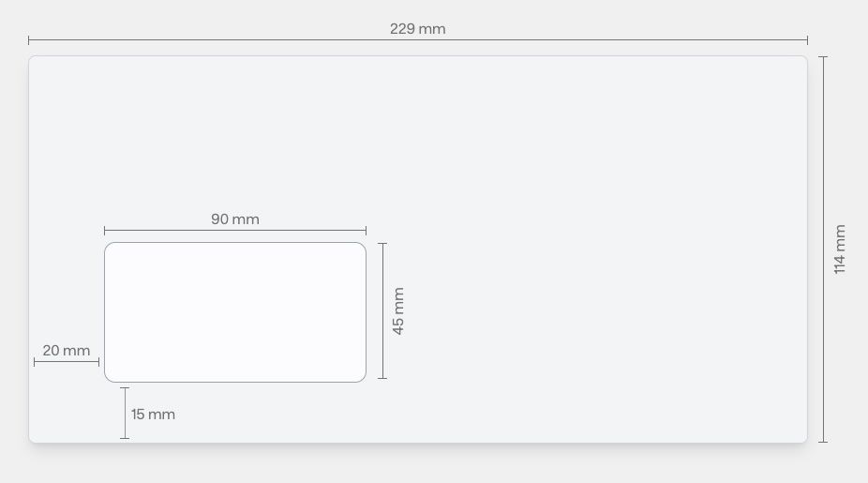This screenshot has width=868, height=483.
Task: Select bottom end tick of 114 mm line
Action: click(x=823, y=442)
